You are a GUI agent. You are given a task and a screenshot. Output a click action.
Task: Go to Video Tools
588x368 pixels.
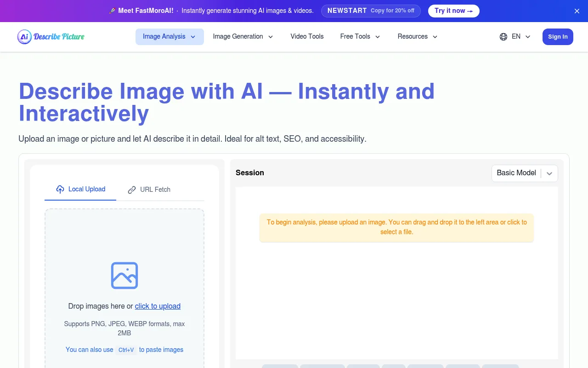coord(307,37)
